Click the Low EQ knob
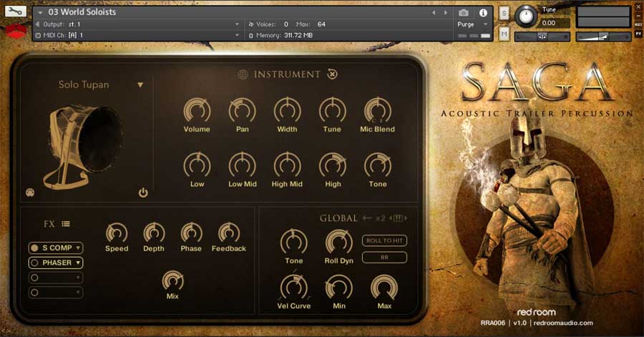 (x=197, y=165)
